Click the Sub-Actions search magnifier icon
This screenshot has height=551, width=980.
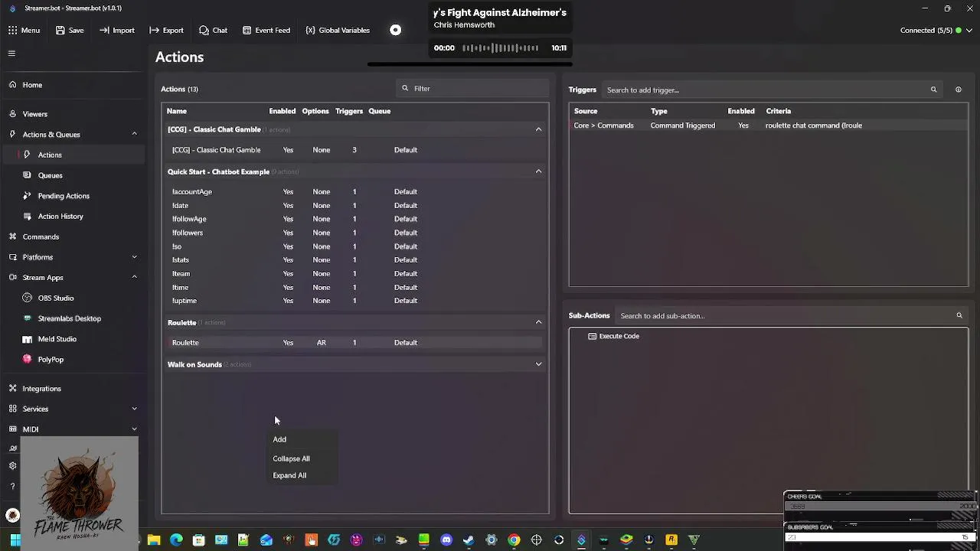click(x=959, y=316)
